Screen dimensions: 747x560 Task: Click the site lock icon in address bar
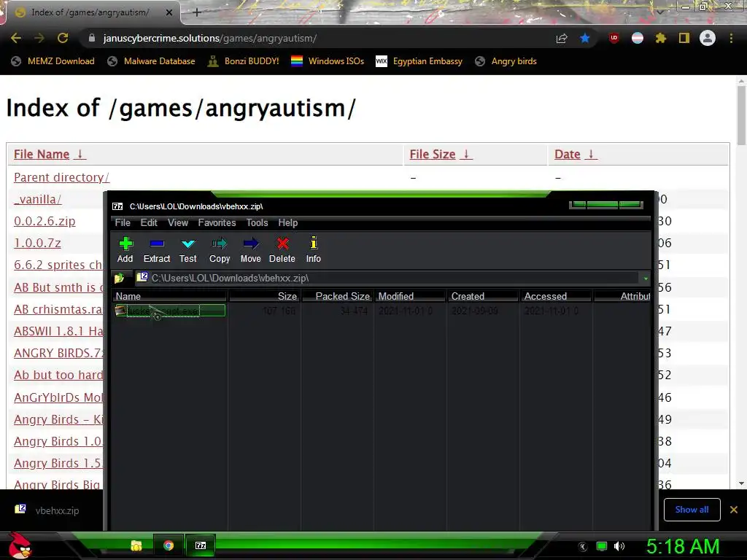92,38
